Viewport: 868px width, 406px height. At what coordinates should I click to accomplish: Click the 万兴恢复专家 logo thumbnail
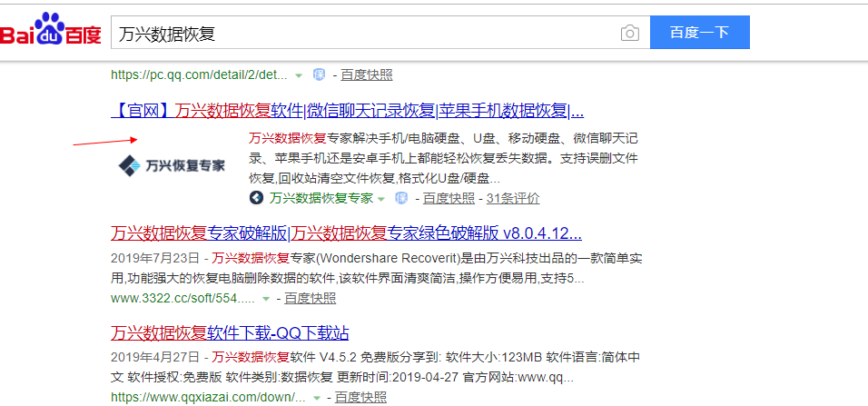(173, 165)
